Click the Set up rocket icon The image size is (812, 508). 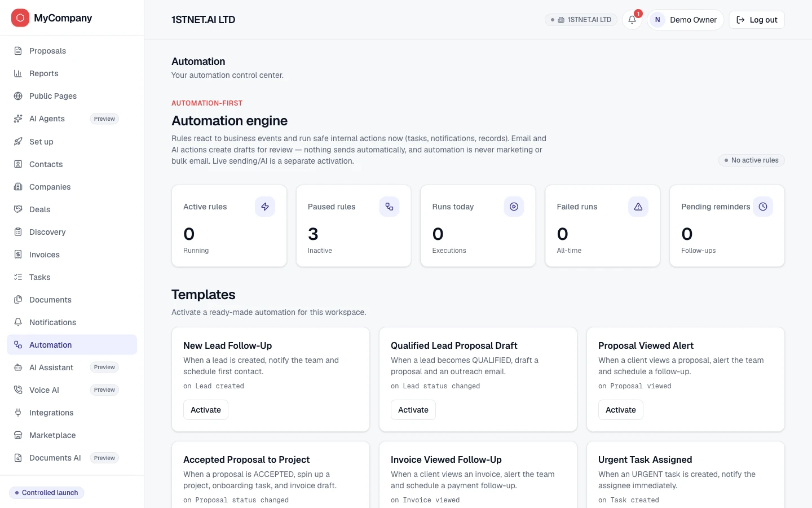coord(18,142)
